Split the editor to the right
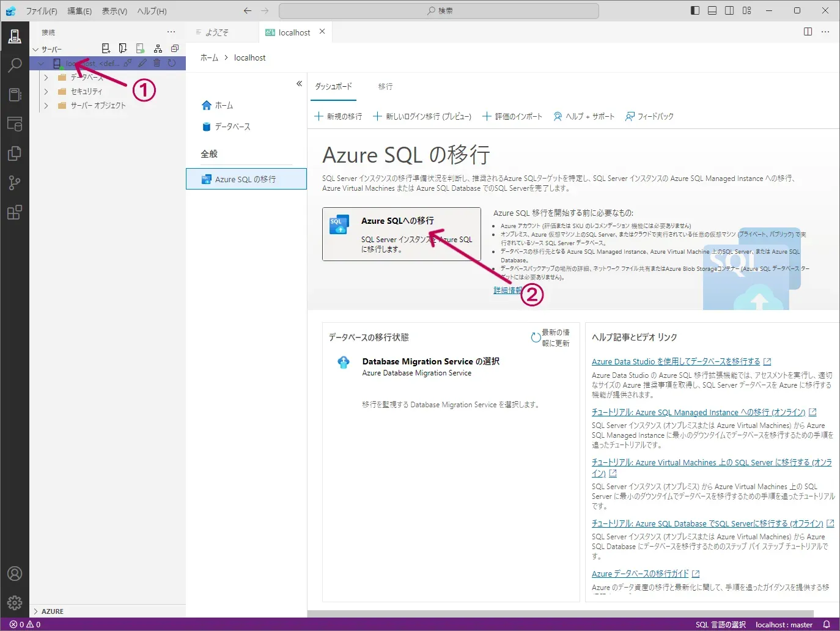Screen dimensions: 840x631 pos(808,32)
